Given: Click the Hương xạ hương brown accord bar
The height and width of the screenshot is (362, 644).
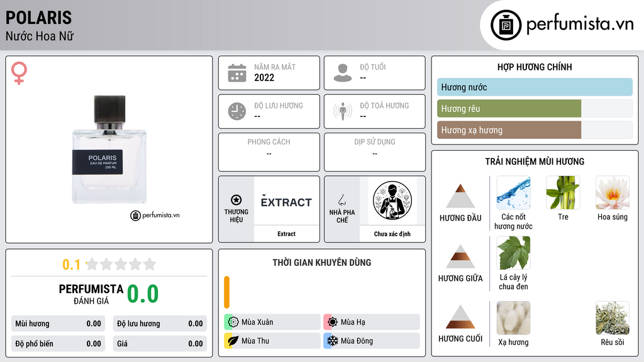Looking at the screenshot, I should point(509,129).
